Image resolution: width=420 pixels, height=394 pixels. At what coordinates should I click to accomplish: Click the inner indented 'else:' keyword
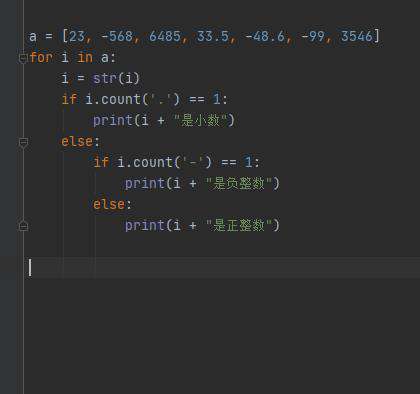(112, 204)
